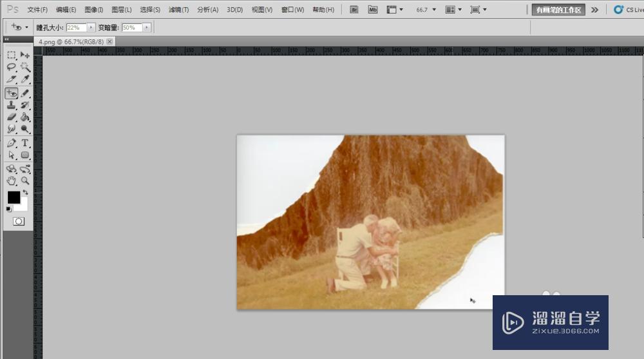Switch to the 4.png document tab

click(x=71, y=41)
